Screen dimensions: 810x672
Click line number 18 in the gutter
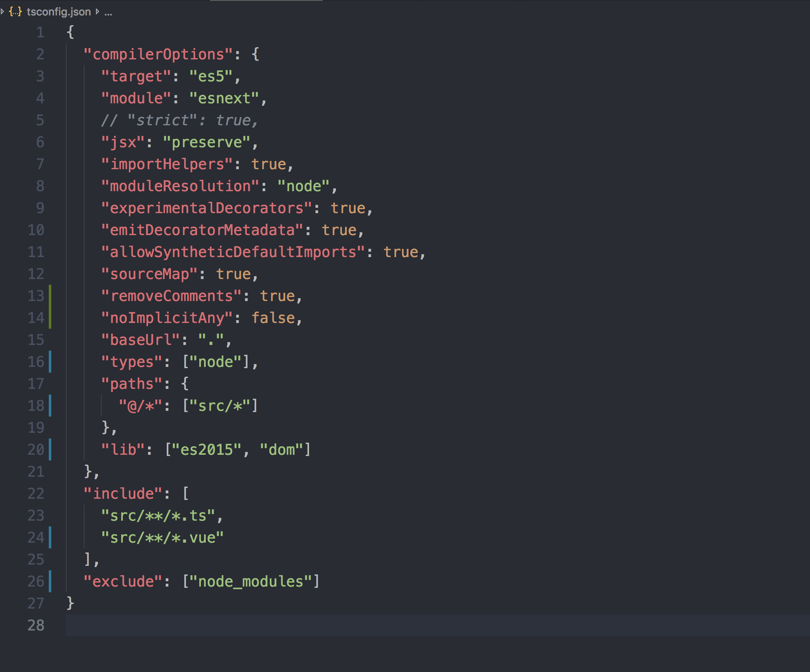pyautogui.click(x=36, y=405)
